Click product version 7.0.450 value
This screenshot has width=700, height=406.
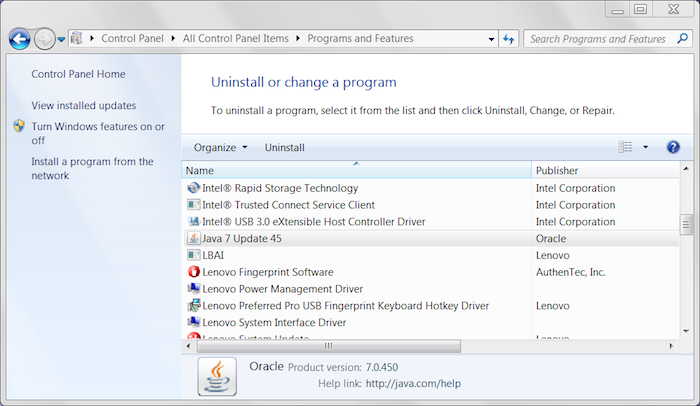click(382, 367)
